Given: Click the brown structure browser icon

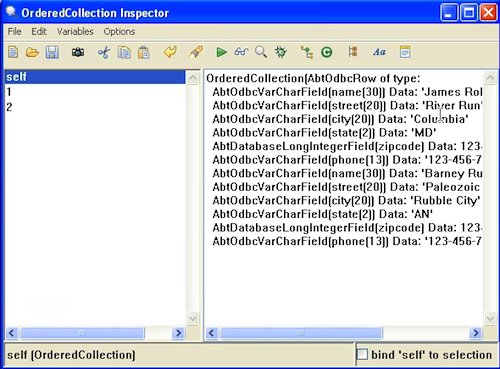Looking at the screenshot, I should (x=353, y=52).
